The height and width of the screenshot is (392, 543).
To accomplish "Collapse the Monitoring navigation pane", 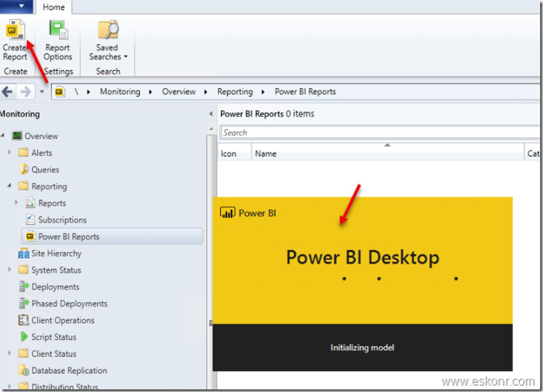I will (210, 114).
